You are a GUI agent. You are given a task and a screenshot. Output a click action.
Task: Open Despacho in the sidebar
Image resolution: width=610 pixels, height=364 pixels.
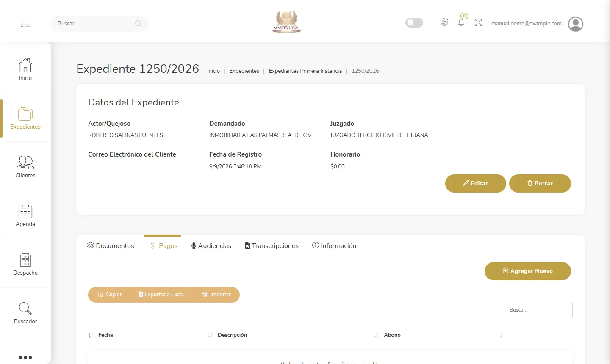click(x=25, y=264)
